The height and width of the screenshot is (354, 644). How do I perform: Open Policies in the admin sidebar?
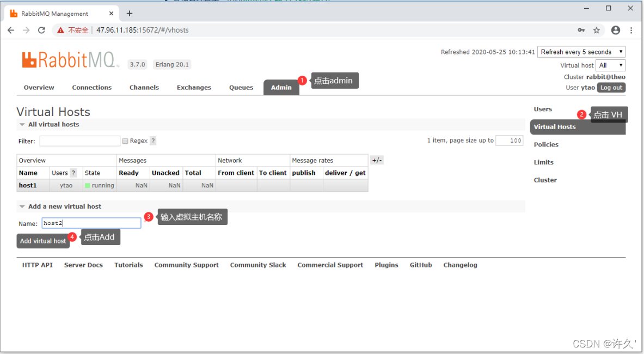tap(546, 144)
